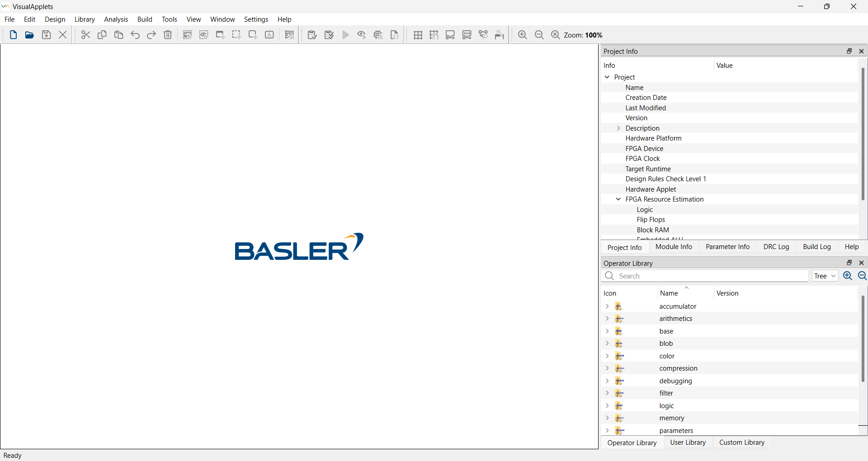Collapse the Project section in Project Info
The width and height of the screenshot is (868, 461).
pyautogui.click(x=607, y=77)
